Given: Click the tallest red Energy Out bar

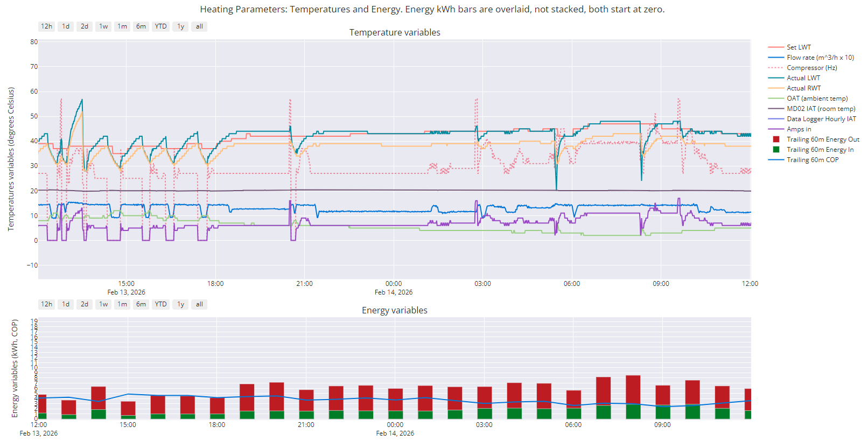Looking at the screenshot, I should coord(633,389).
